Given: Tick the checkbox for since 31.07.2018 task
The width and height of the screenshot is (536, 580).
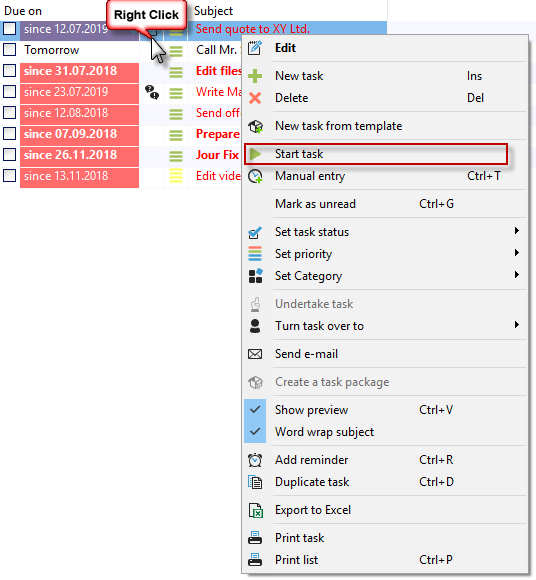Looking at the screenshot, I should pyautogui.click(x=10, y=71).
